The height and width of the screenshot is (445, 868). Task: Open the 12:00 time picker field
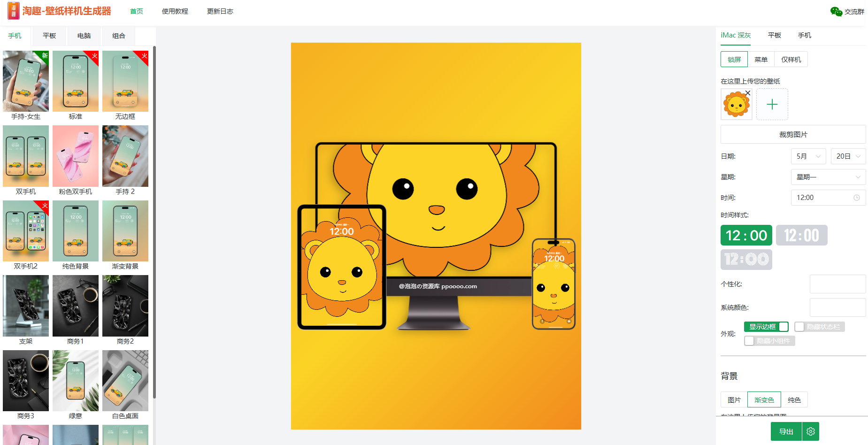click(x=829, y=198)
